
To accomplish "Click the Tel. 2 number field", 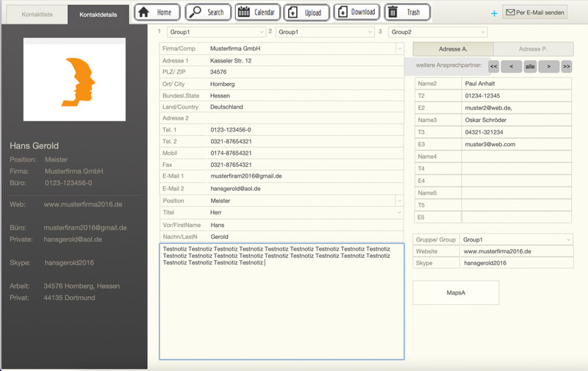I will point(305,141).
